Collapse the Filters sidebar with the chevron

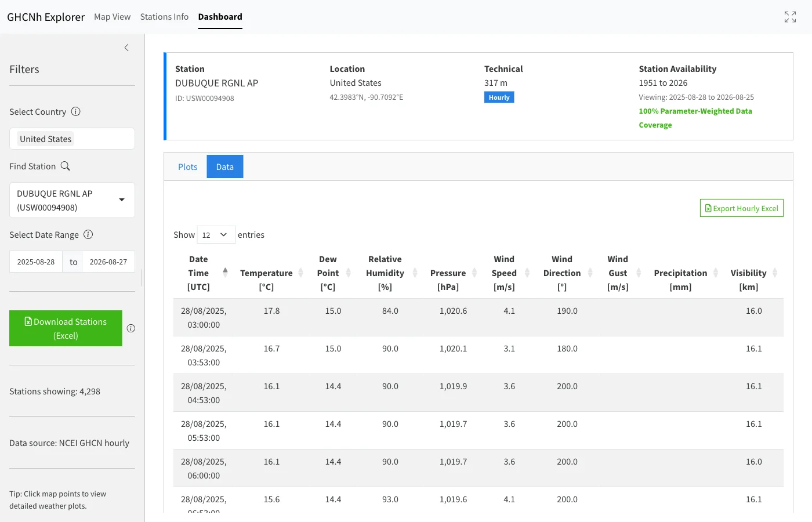(126, 48)
